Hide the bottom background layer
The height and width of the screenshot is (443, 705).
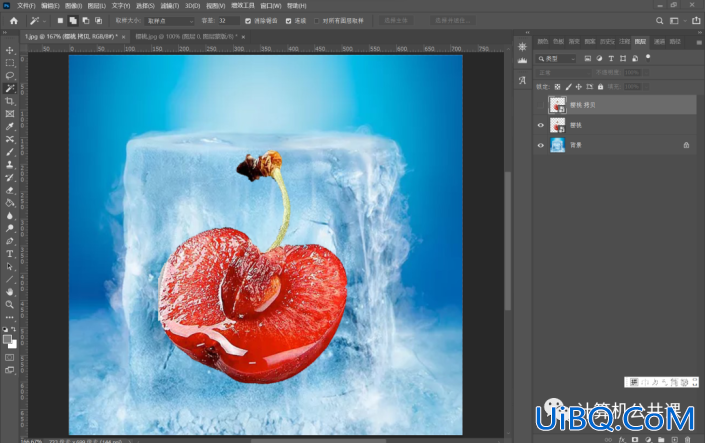click(540, 145)
